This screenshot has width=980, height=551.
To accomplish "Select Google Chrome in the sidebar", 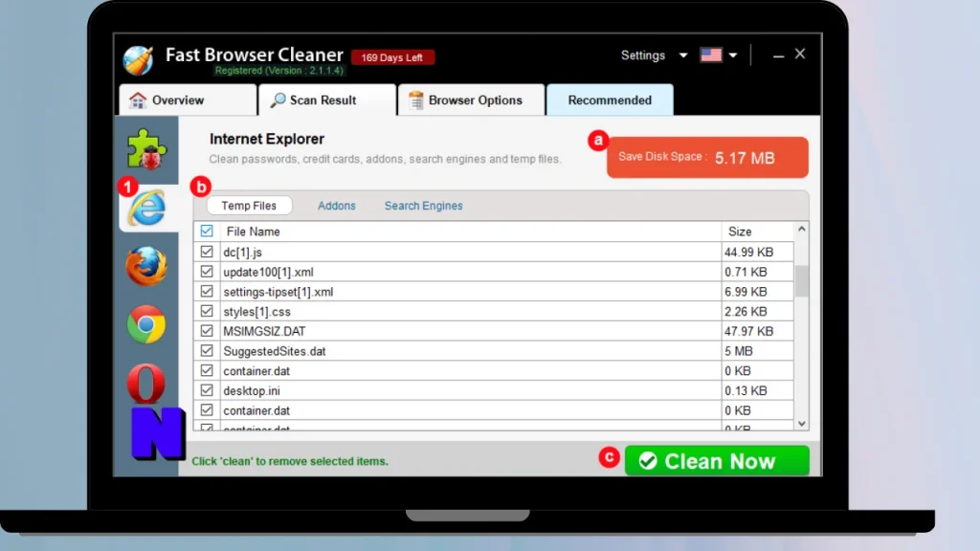I will tap(146, 324).
